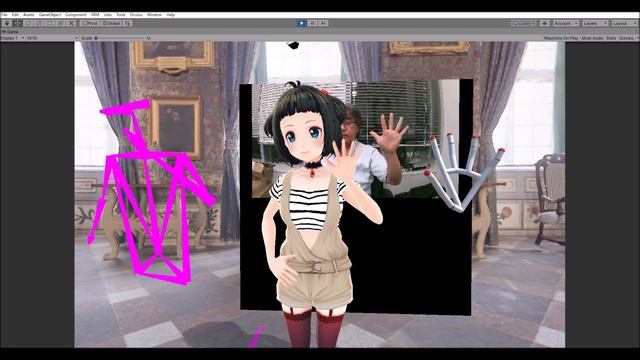The height and width of the screenshot is (360, 640).
Task: Pause the running game
Action: (x=313, y=23)
